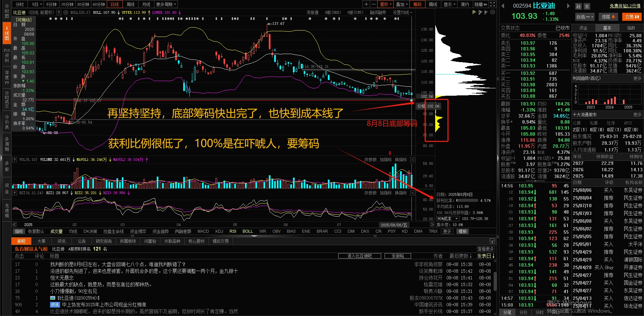644x316 pixels.
Task: Click the 交易 trade button
Action: tap(632, 16)
